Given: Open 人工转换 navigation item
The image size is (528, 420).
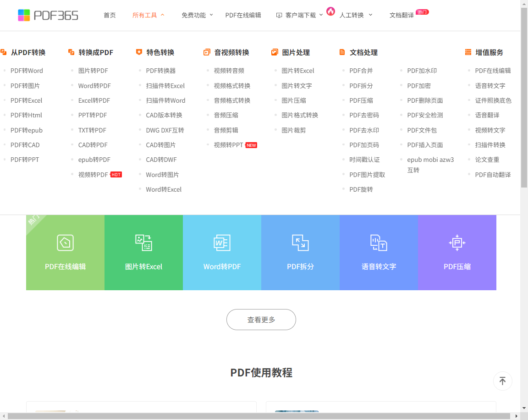Looking at the screenshot, I should click(x=352, y=15).
